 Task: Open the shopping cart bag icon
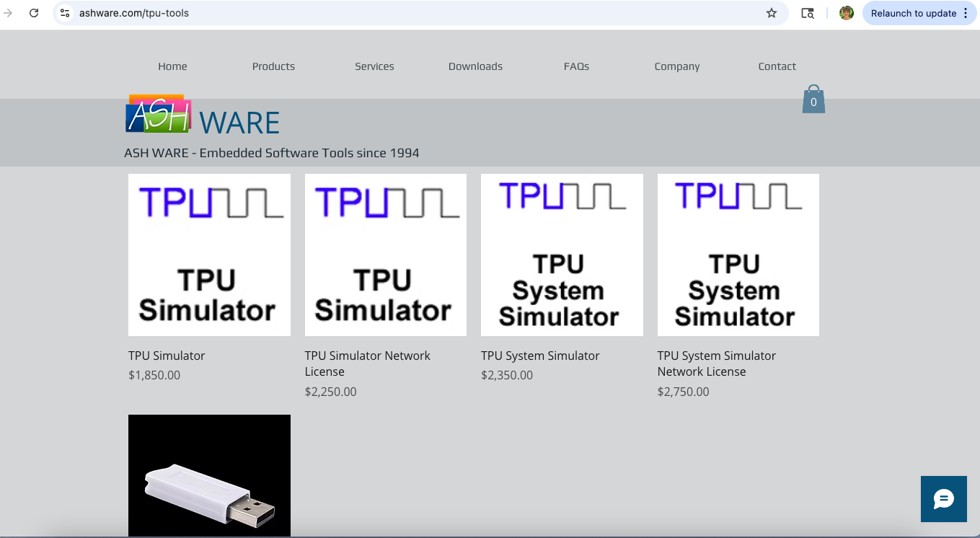click(x=813, y=100)
